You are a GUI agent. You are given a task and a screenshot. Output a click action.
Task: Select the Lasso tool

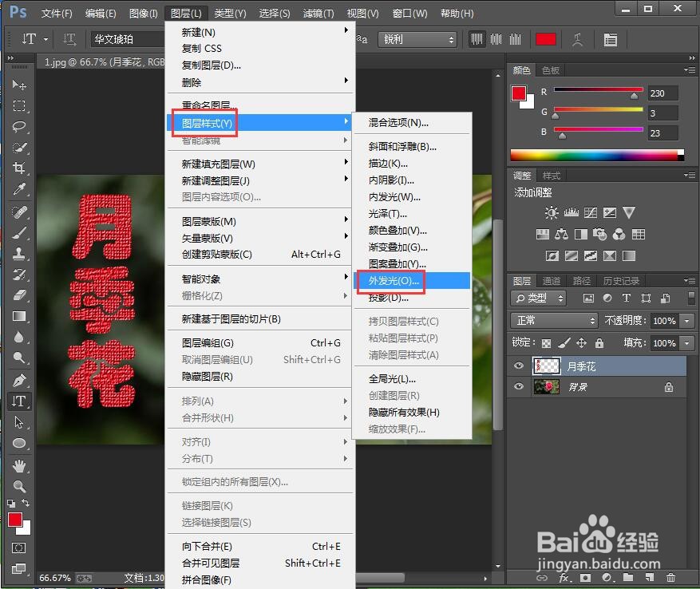click(18, 127)
